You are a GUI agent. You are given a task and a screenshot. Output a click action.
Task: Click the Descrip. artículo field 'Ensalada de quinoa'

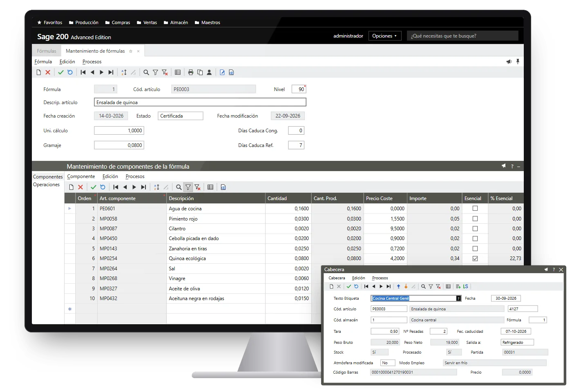[200, 102]
